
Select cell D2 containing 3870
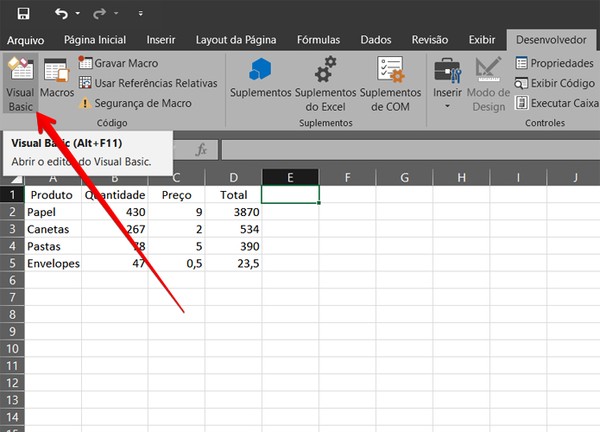click(233, 212)
